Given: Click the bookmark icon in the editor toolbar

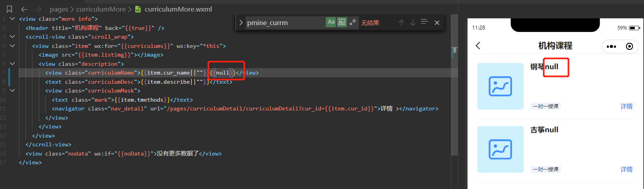Looking at the screenshot, I should (x=10, y=9).
